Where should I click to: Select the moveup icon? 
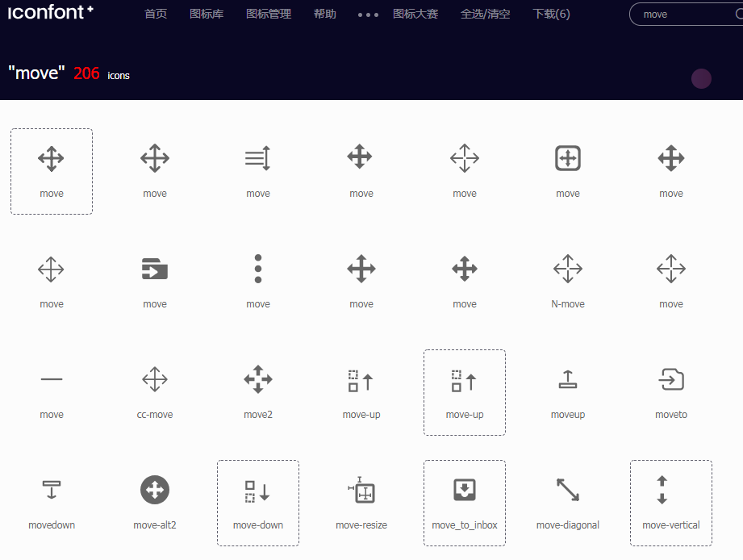[568, 380]
